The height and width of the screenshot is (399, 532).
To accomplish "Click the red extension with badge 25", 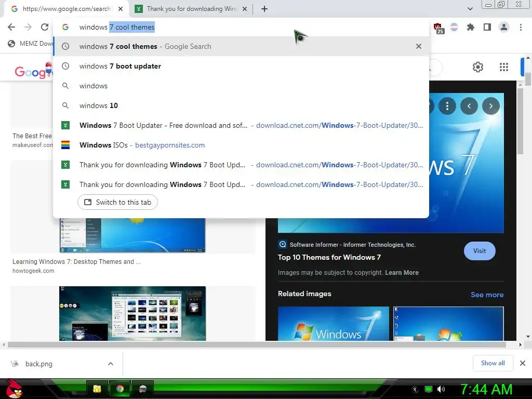I will (x=438, y=28).
